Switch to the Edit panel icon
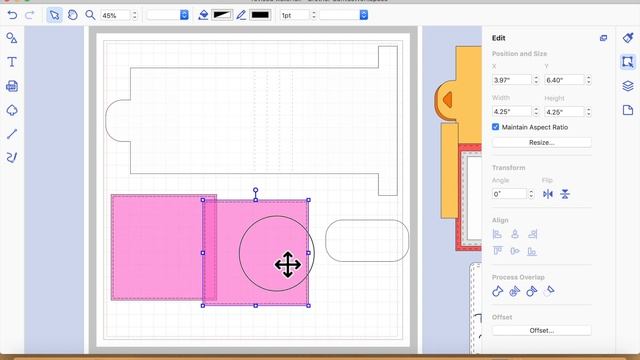The height and width of the screenshot is (360, 640). 628,62
